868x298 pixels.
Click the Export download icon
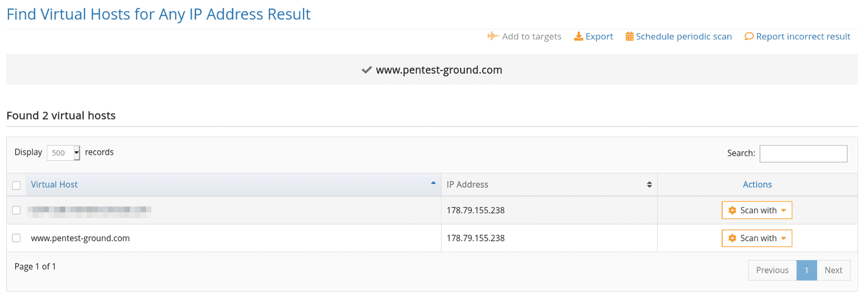pos(578,37)
